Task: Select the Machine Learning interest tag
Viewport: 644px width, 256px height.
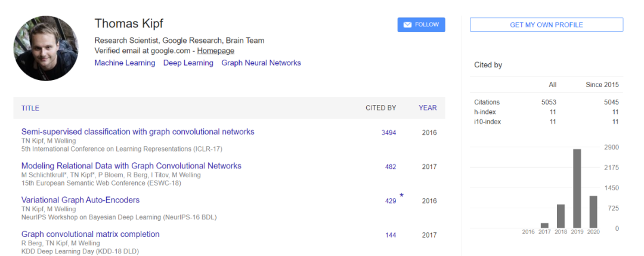Action: pos(125,63)
